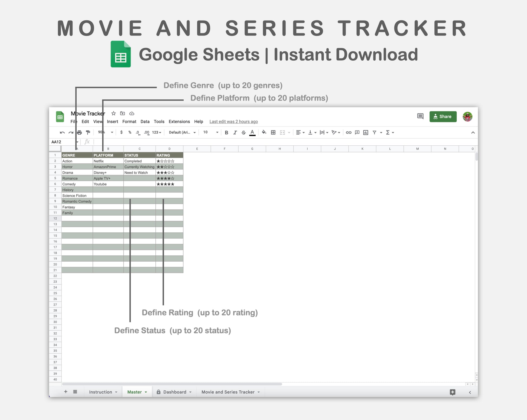Viewport: 527px width, 420px height.
Task: Open comment history icon
Action: [x=420, y=116]
